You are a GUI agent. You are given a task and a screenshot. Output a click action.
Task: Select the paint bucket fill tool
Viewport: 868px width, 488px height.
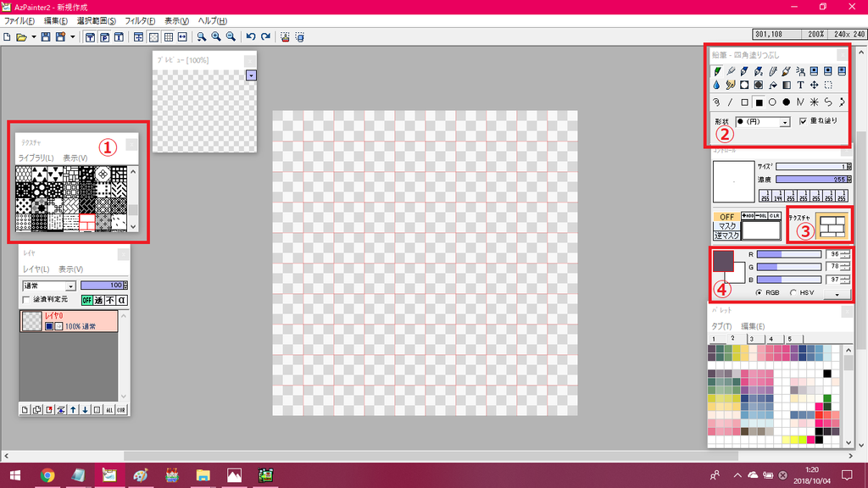click(x=773, y=86)
